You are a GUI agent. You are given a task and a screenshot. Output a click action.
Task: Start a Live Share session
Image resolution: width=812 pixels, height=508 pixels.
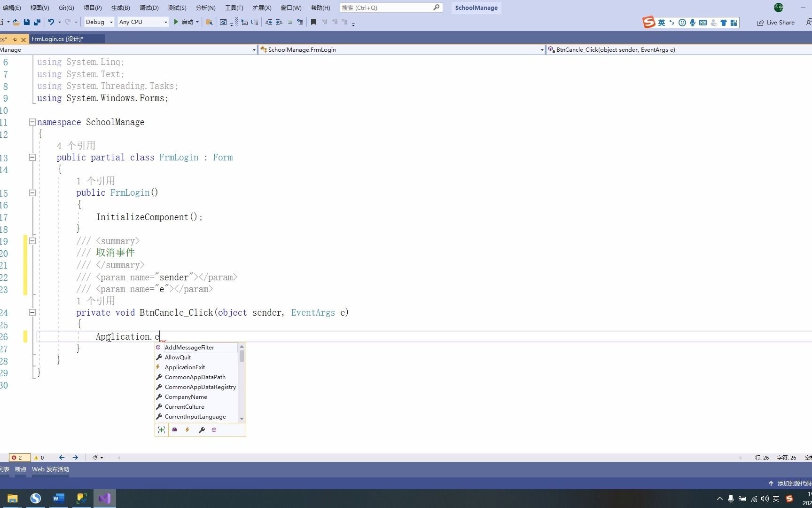(x=776, y=22)
